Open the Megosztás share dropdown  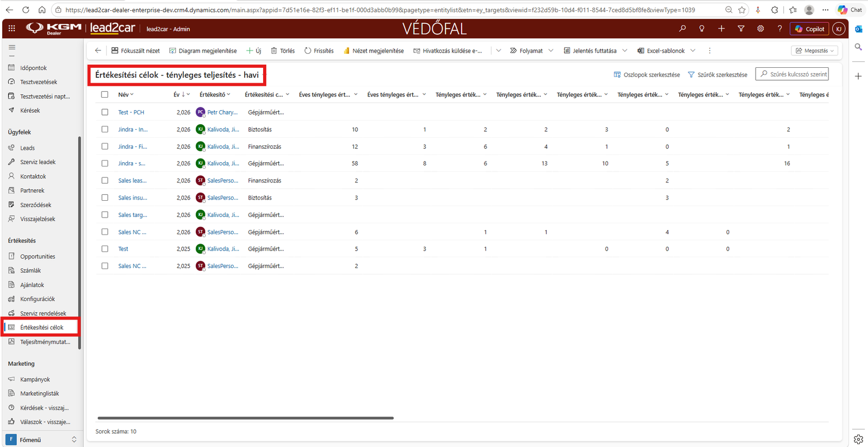pos(815,50)
